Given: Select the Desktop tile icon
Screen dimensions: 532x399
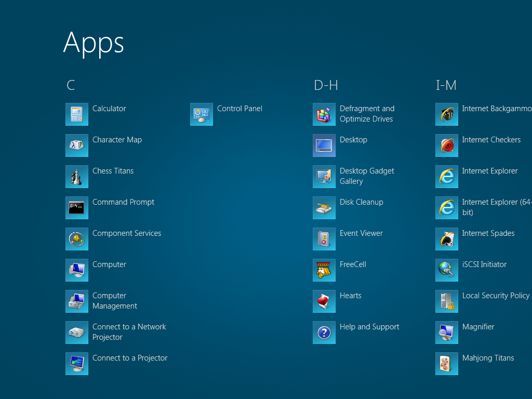Looking at the screenshot, I should click(324, 145).
